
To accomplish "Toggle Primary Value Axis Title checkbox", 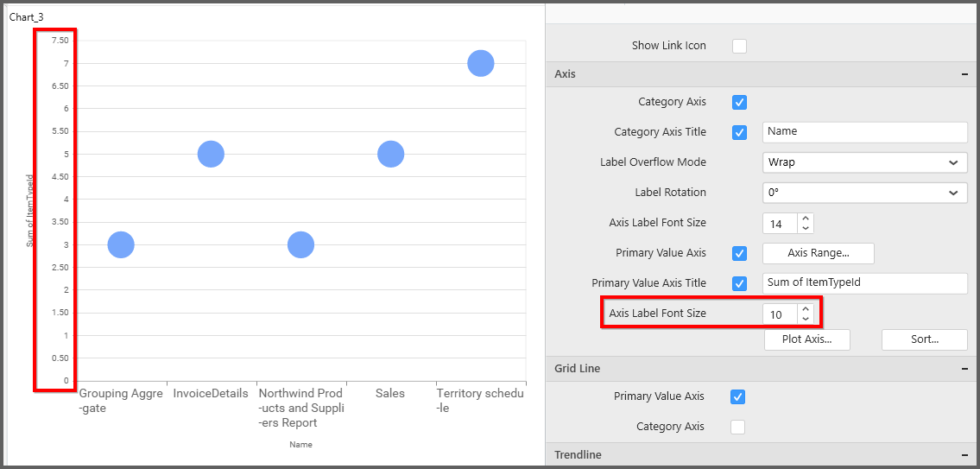I will point(739,283).
